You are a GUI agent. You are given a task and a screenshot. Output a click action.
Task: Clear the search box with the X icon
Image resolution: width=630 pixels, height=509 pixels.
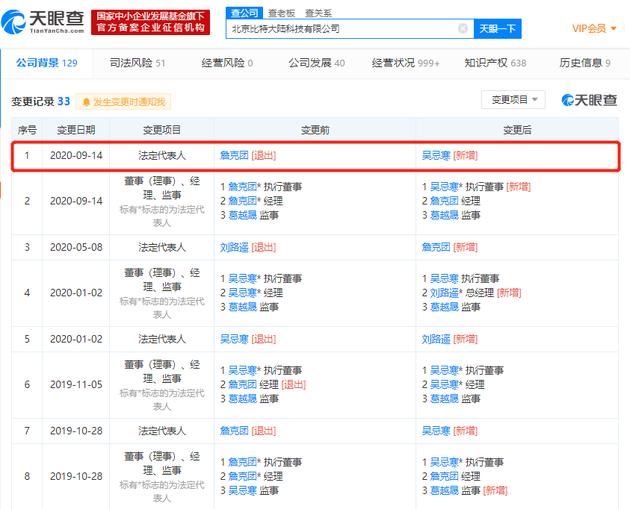(x=462, y=29)
